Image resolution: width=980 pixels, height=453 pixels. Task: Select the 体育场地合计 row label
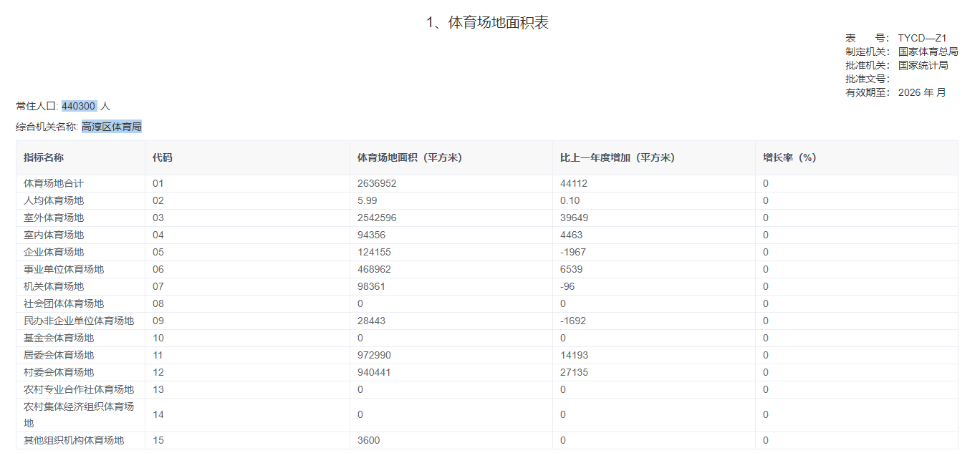tap(54, 183)
